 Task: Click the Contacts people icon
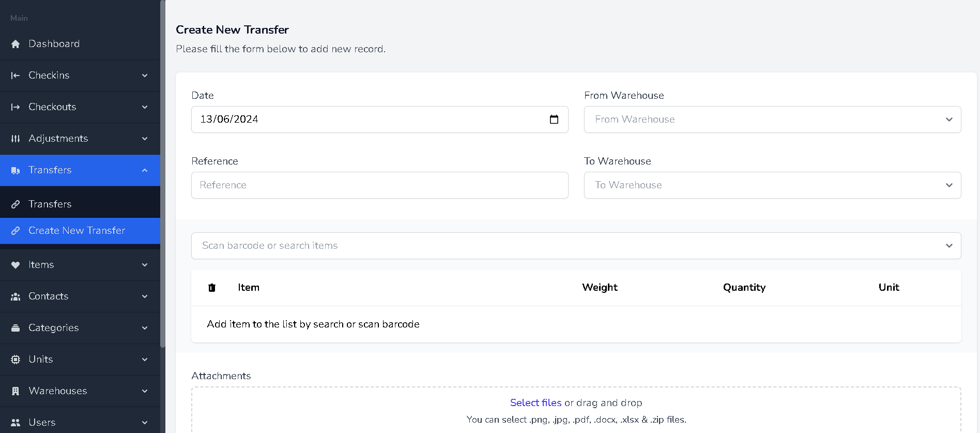click(16, 296)
